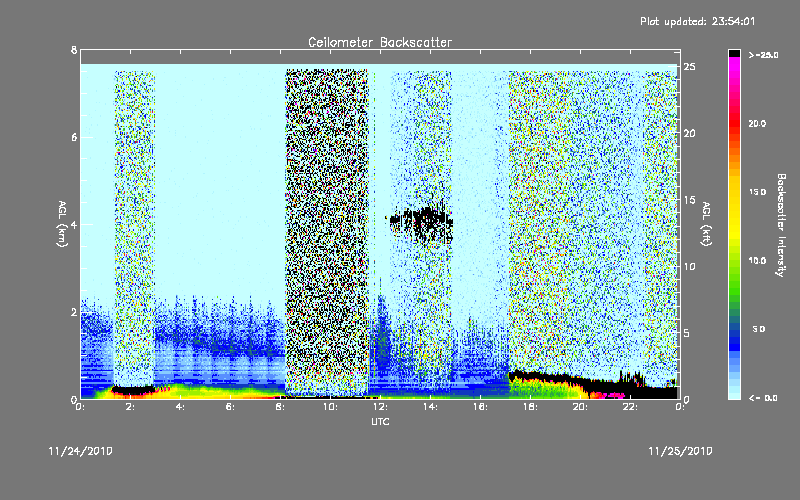This screenshot has width=800, height=500.
Task: Click the low black cloud base near 2 UTC
Action: (133, 390)
